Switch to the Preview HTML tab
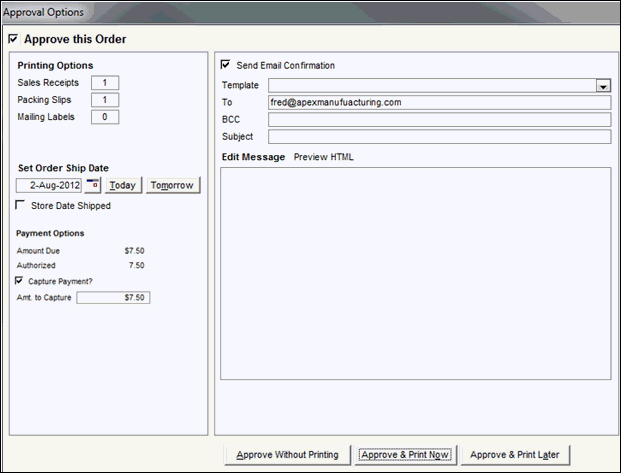The image size is (621, 473). pos(323,157)
